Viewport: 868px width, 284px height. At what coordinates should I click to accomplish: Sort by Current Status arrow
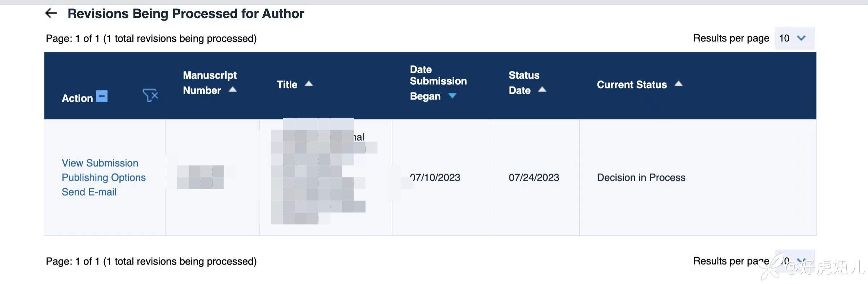pyautogui.click(x=678, y=84)
